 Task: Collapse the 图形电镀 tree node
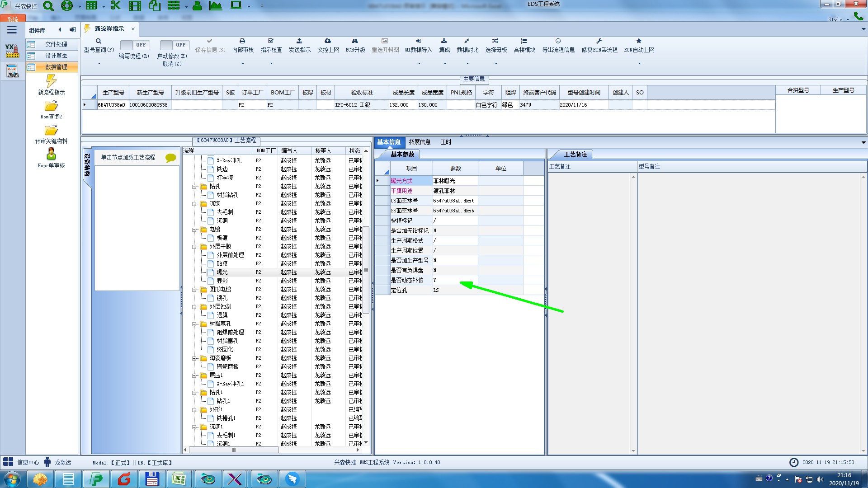[194, 290]
